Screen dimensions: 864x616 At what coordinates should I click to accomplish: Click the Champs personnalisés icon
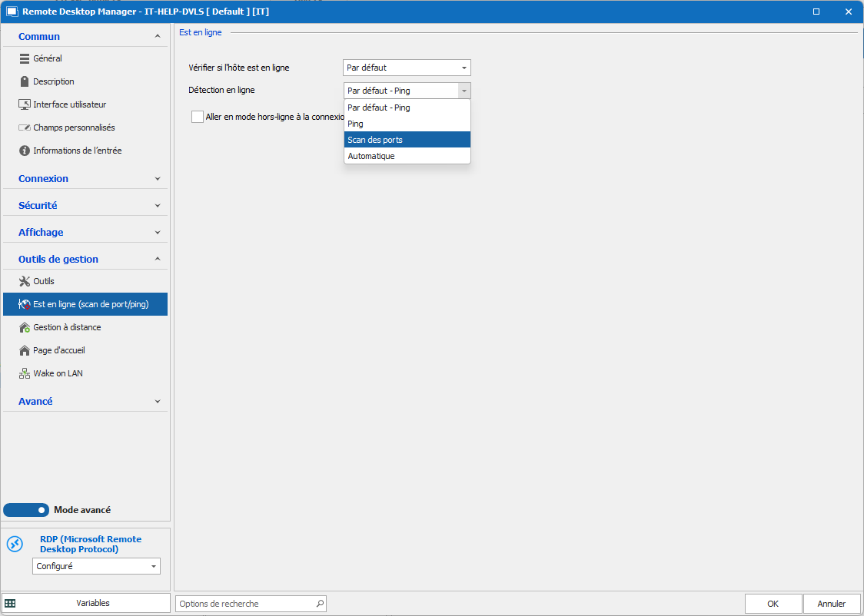click(x=25, y=128)
